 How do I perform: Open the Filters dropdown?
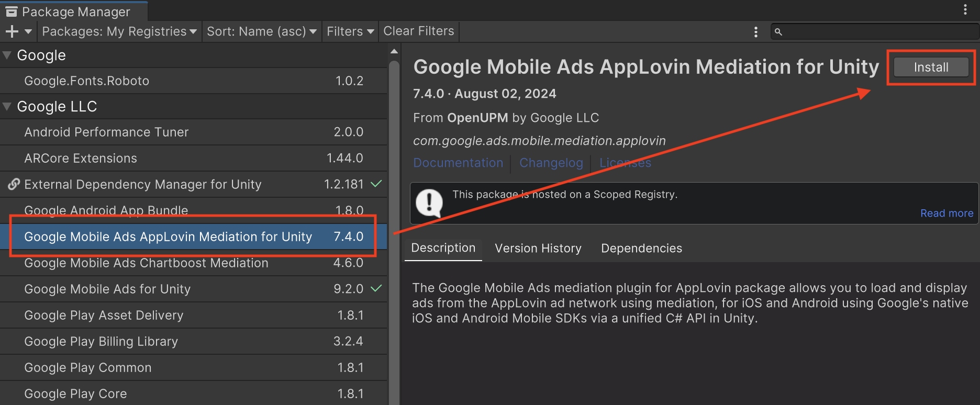tap(350, 31)
